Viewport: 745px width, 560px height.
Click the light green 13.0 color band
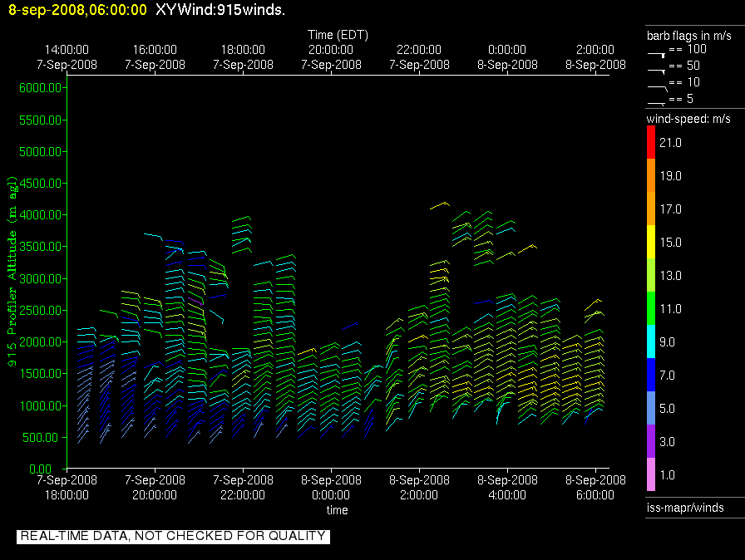click(651, 275)
